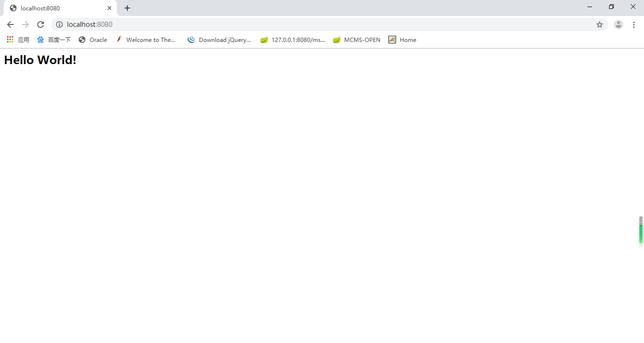Open a new tab with plus button

pyautogui.click(x=127, y=8)
